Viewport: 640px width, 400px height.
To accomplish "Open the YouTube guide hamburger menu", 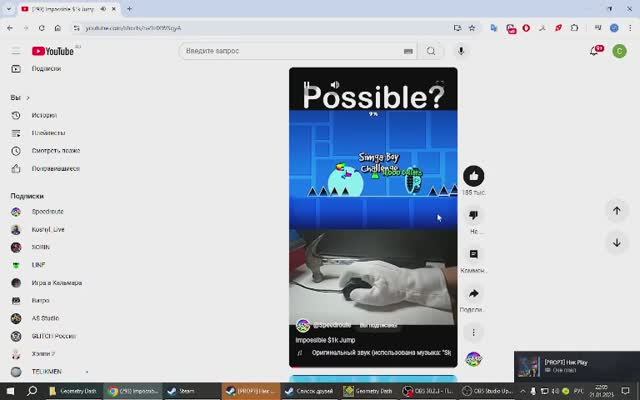I will click(16, 51).
